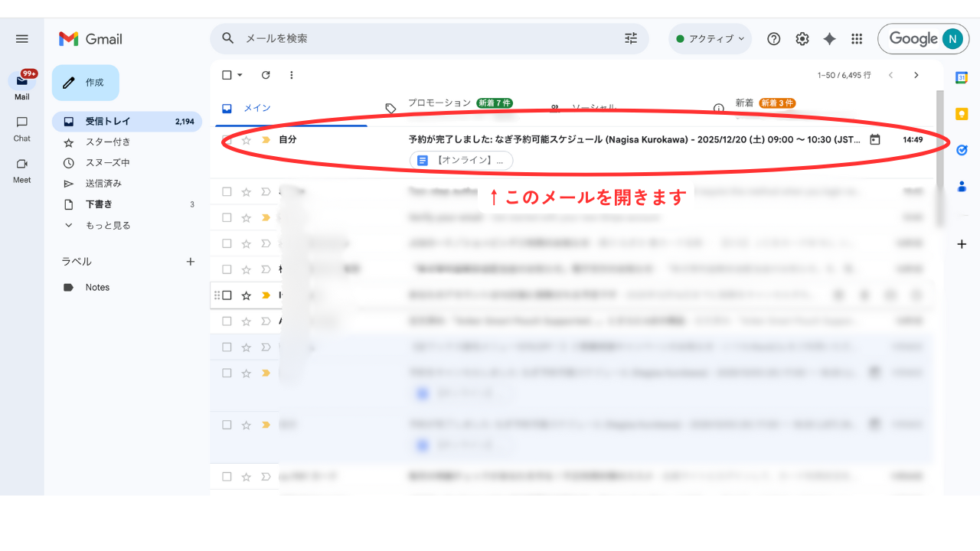Open Google Calendar in side panel
The image size is (980, 551).
click(962, 77)
